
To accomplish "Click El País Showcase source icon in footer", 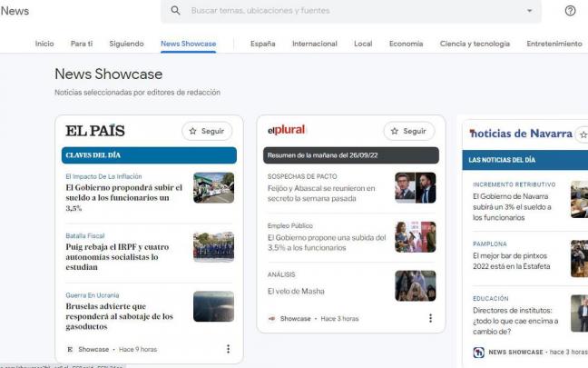I will point(70,349).
